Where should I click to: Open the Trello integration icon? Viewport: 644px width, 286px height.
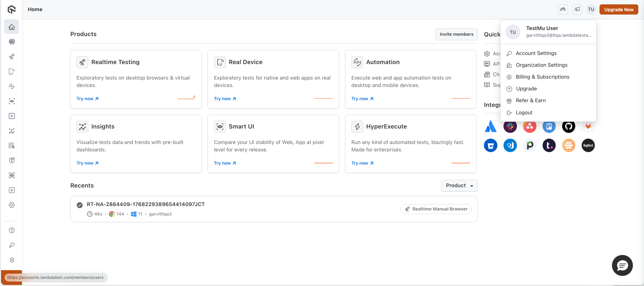549,126
